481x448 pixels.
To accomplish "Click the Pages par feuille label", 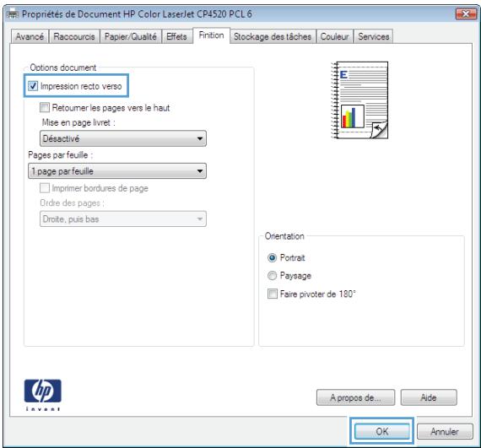I will tap(61, 155).
